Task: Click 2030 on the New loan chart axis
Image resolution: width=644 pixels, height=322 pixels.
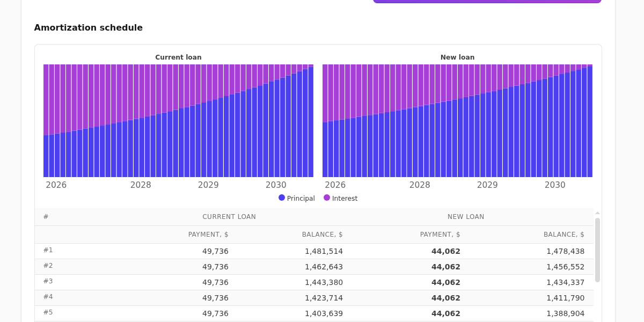Action: click(x=555, y=185)
